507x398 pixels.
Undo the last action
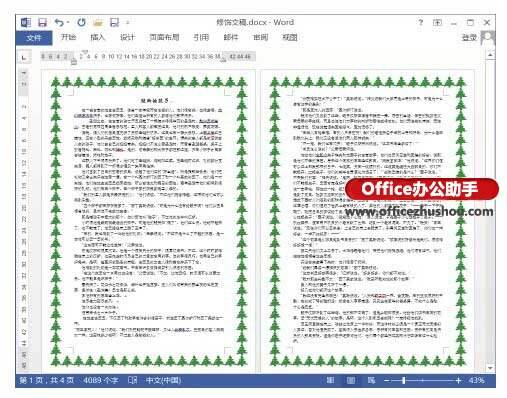pyautogui.click(x=59, y=23)
